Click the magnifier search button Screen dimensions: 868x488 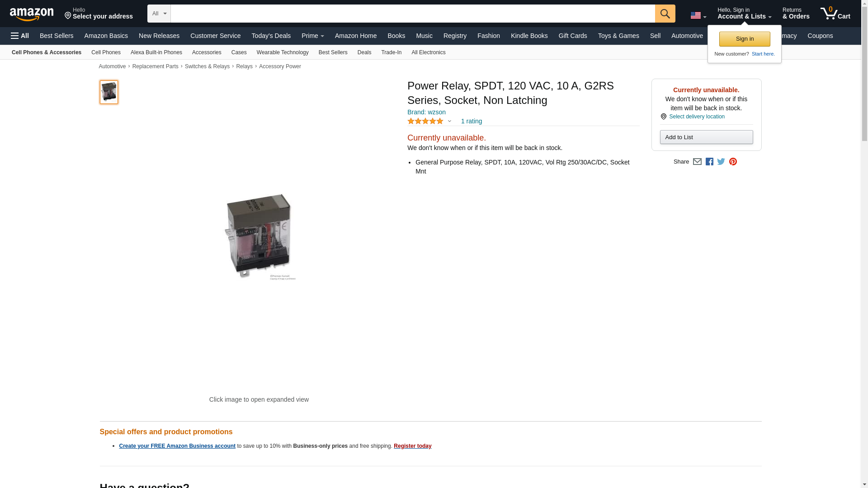[665, 14]
